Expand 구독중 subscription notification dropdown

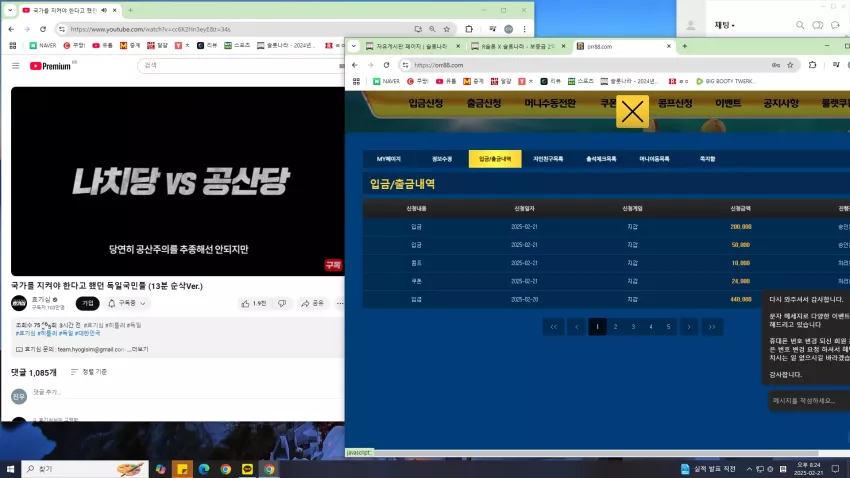coord(127,303)
